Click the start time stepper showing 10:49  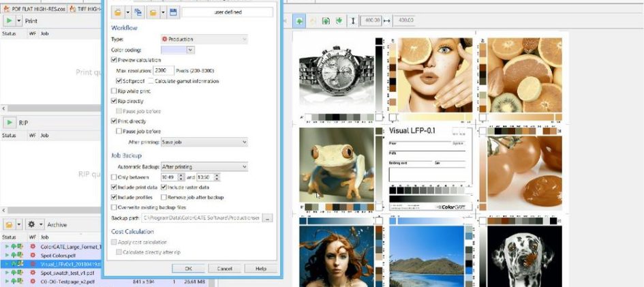point(181,177)
